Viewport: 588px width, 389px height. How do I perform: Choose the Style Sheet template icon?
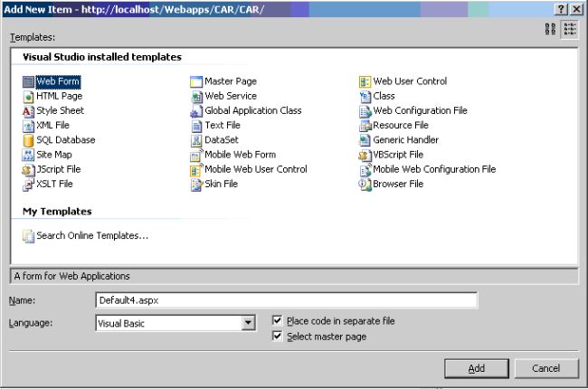tap(28, 111)
